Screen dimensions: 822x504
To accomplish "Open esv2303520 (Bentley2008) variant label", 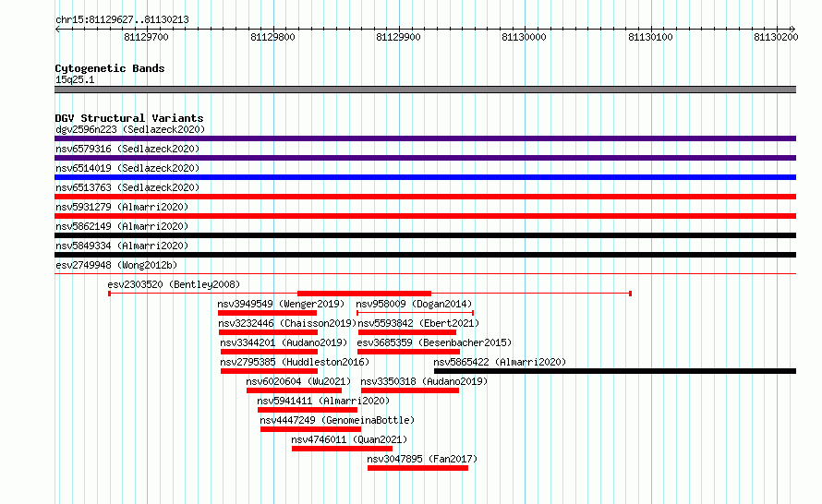I will coord(174,284).
